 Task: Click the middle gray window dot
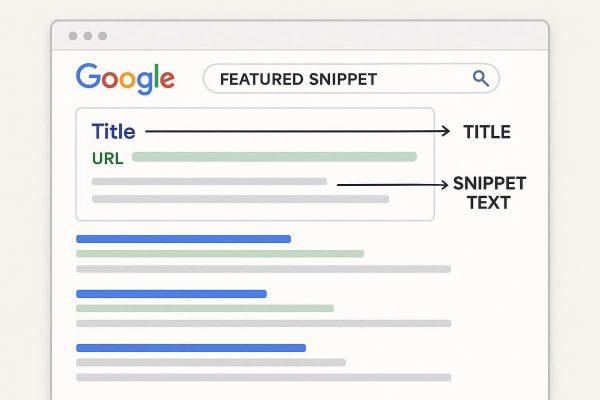[x=87, y=36]
